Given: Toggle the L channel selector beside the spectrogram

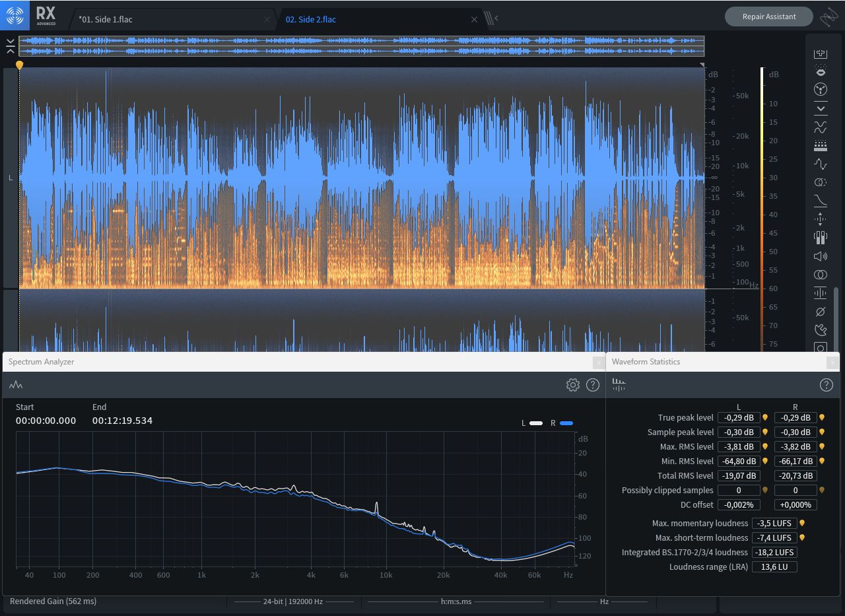Looking at the screenshot, I should click(11, 178).
